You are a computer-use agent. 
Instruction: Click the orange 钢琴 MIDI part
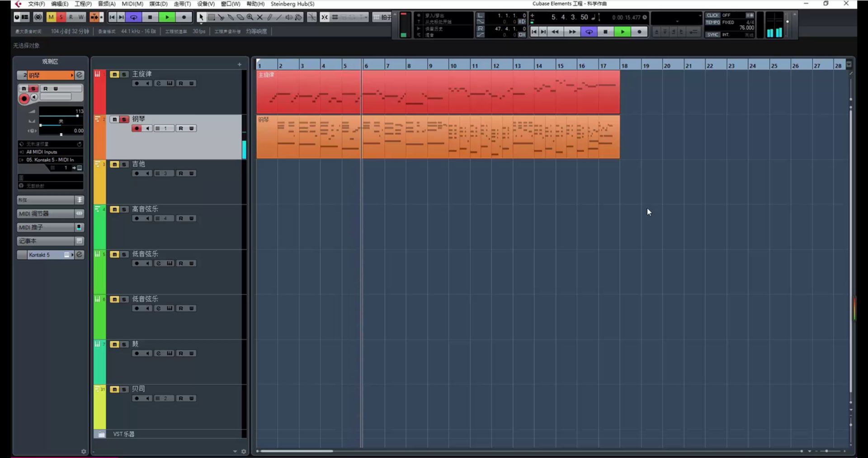[x=438, y=137]
